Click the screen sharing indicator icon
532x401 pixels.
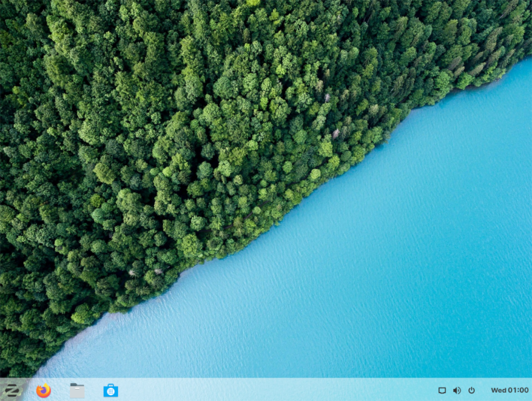tap(443, 390)
